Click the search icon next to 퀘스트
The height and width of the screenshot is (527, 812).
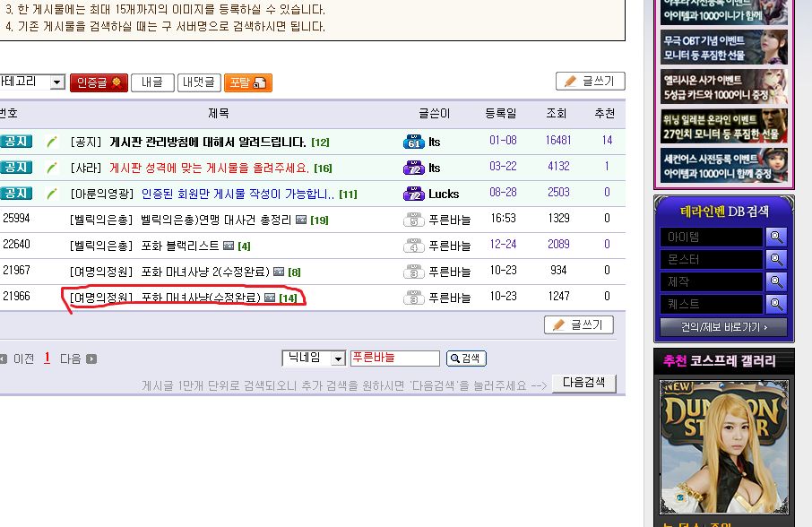pyautogui.click(x=776, y=304)
